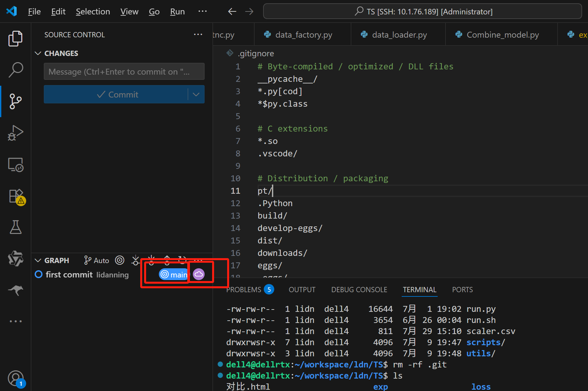
Task: Click the develop-eggs/ line in editor
Action: tap(290, 228)
